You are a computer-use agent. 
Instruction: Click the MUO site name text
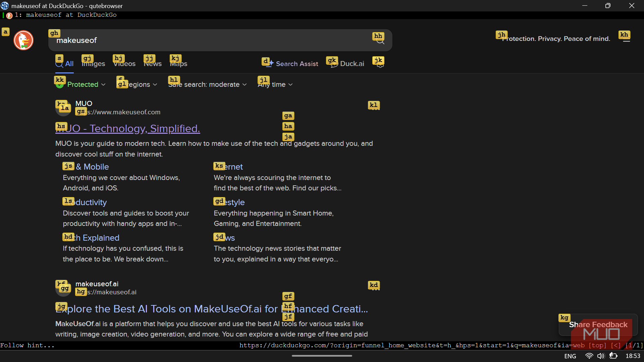pyautogui.click(x=84, y=104)
